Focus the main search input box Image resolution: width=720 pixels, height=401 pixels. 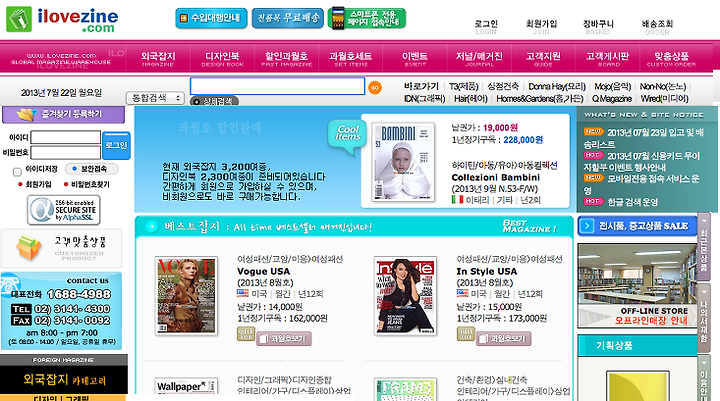click(x=277, y=86)
